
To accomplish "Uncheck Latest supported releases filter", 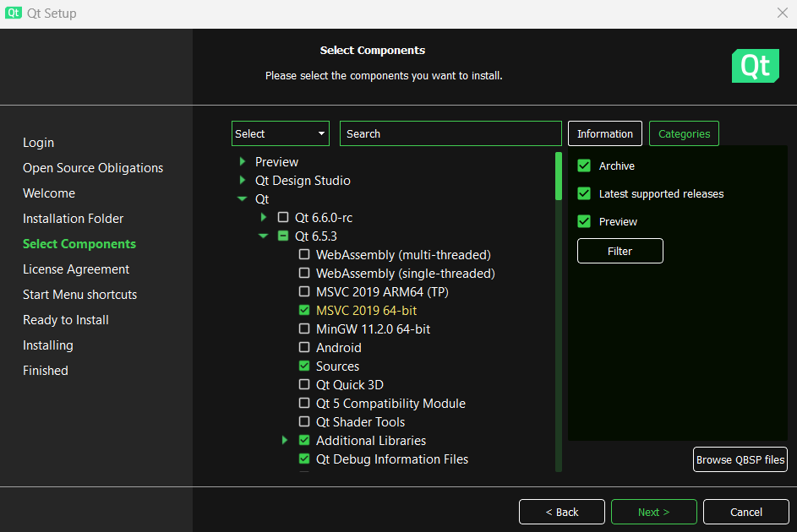I will click(x=584, y=194).
